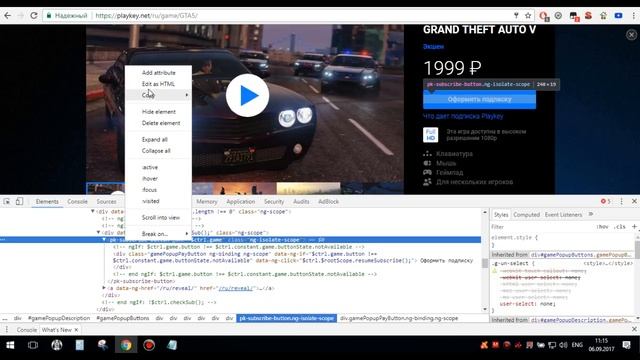The height and width of the screenshot is (360, 640).
Task: Show more Styles pane tabs chevron
Action: coord(591,214)
